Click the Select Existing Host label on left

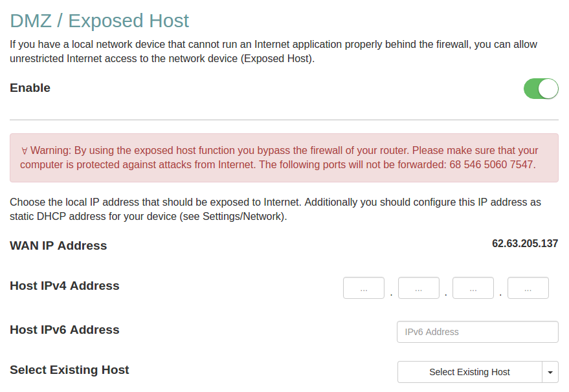(69, 370)
